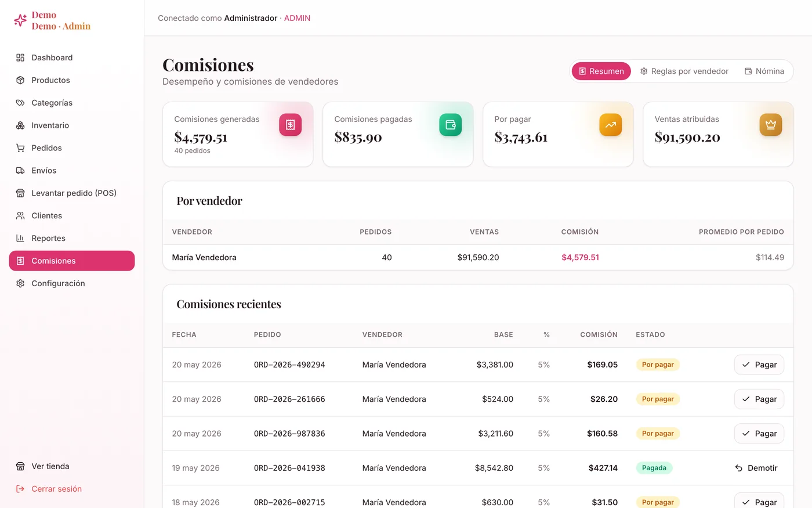Click the PROMEDIO POR PEDIDO column header
The image size is (812, 508).
click(741, 232)
